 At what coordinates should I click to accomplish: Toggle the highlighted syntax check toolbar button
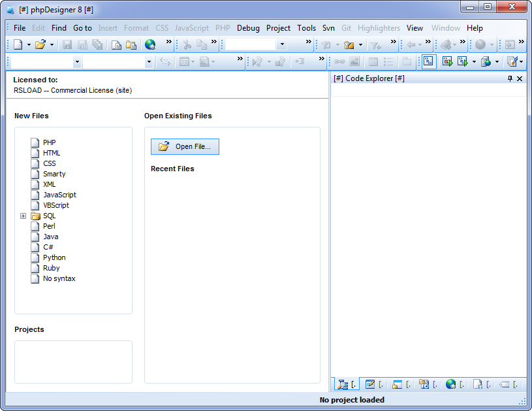click(x=429, y=60)
